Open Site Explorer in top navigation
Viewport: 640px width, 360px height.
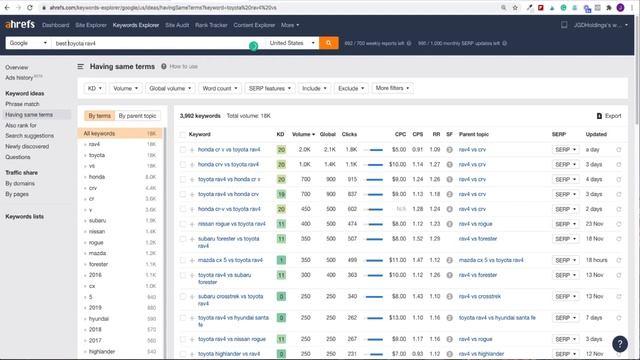click(x=91, y=25)
